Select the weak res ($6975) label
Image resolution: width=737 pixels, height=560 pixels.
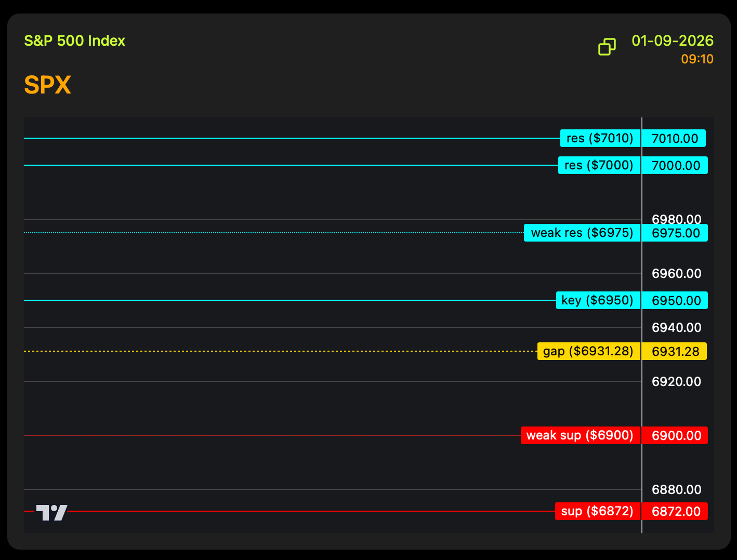(582, 233)
